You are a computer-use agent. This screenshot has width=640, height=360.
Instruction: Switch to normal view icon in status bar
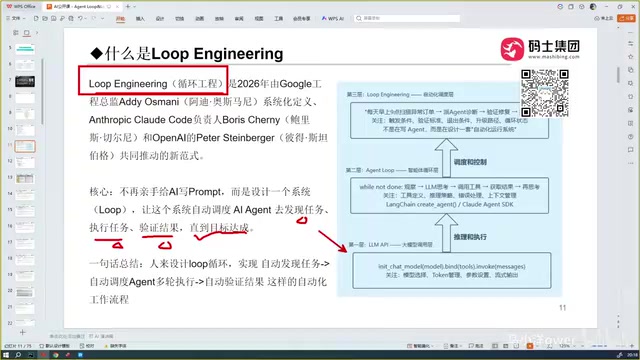point(495,346)
